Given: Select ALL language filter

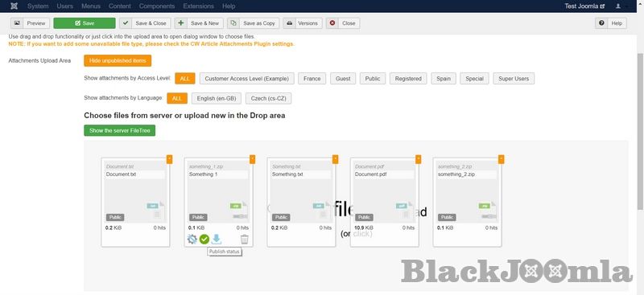Looking at the screenshot, I should point(177,99).
